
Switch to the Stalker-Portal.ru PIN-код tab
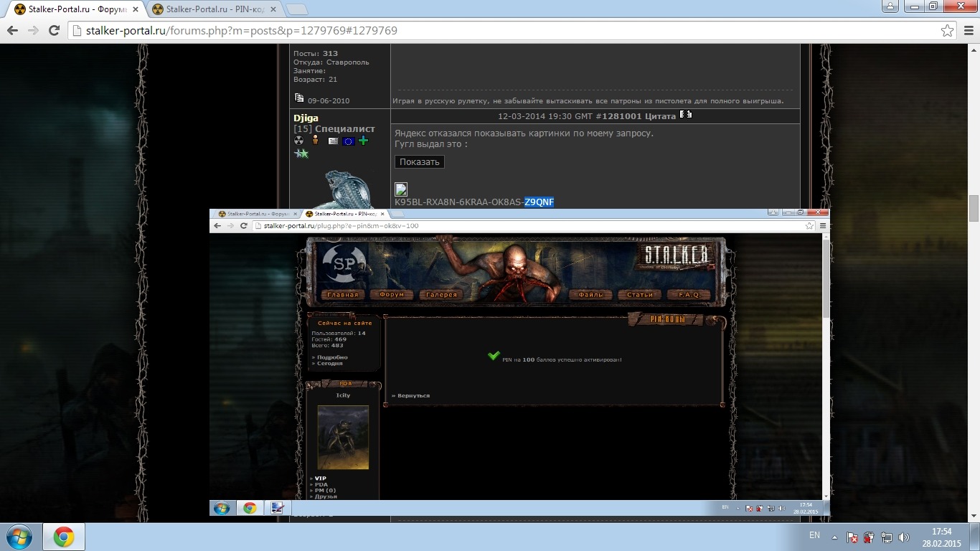coord(216,9)
